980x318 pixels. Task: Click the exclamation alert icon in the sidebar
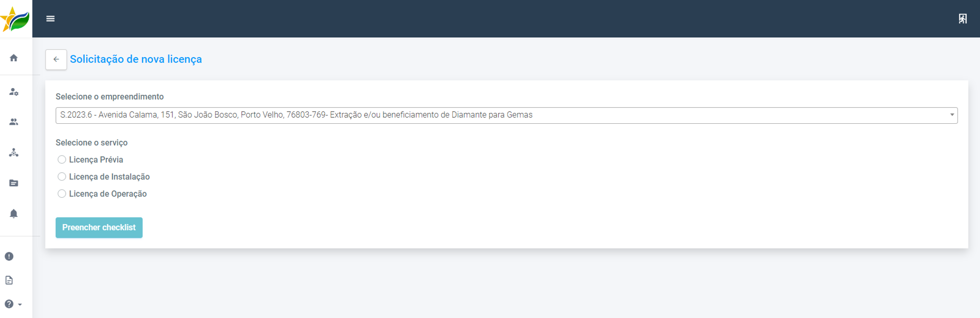pyautogui.click(x=9, y=256)
